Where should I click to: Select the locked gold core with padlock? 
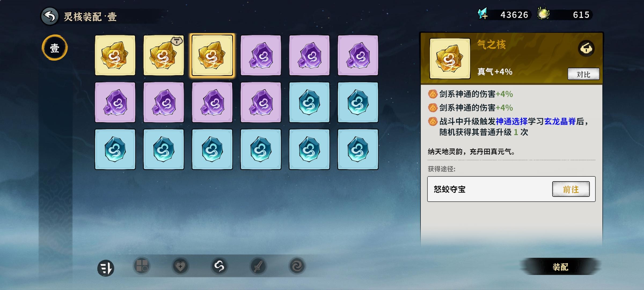pyautogui.click(x=164, y=55)
